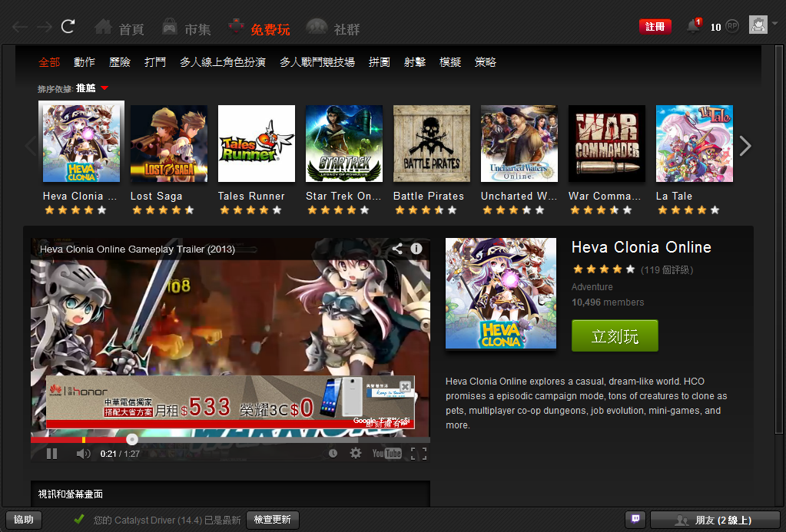
Task: Filter games by 歷險
Action: click(120, 62)
